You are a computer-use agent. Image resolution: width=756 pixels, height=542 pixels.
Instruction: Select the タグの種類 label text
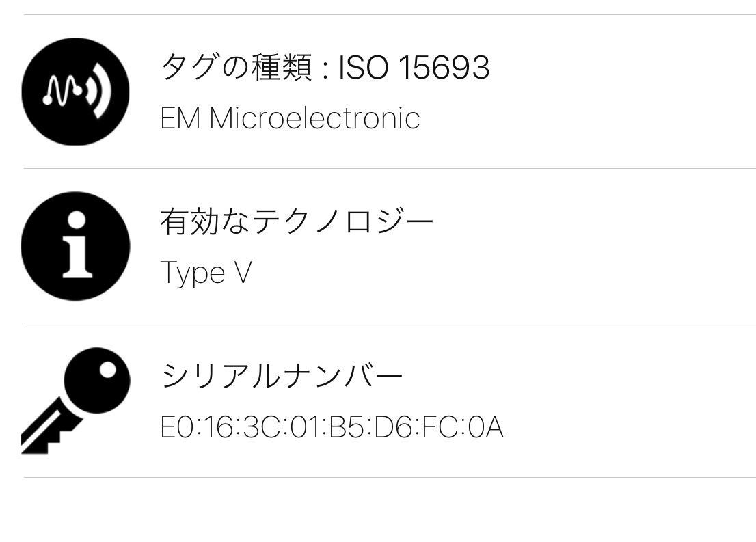click(236, 68)
